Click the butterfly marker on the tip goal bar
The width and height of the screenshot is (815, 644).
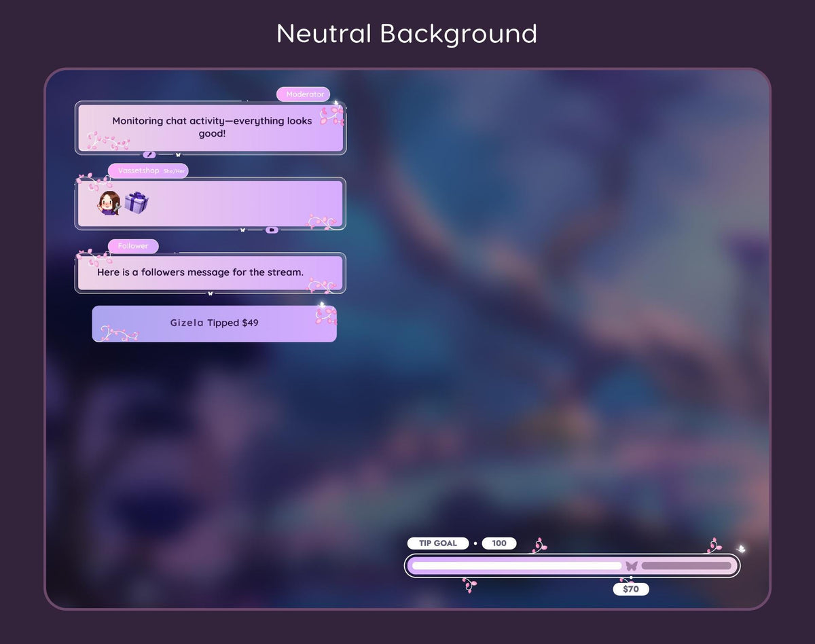[x=632, y=566]
